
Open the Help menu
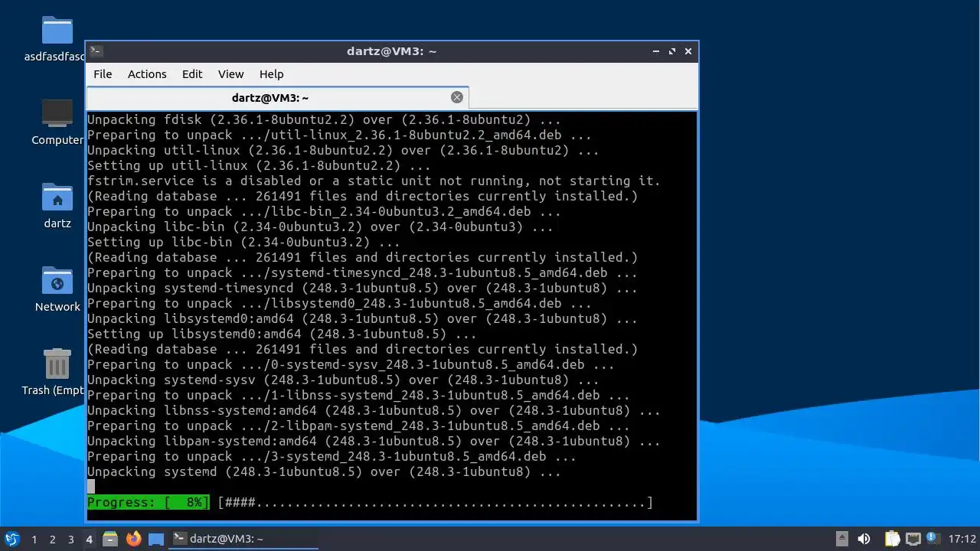coord(271,74)
